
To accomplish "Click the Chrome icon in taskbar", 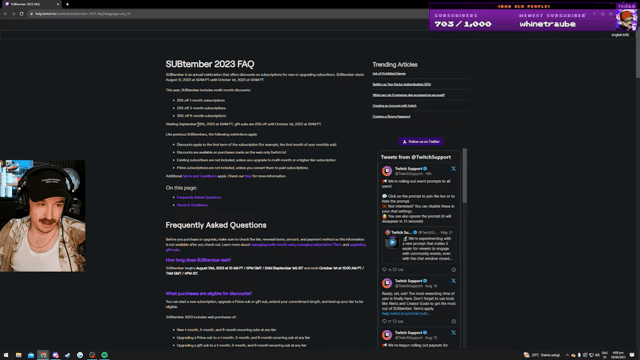I will click(43, 355).
